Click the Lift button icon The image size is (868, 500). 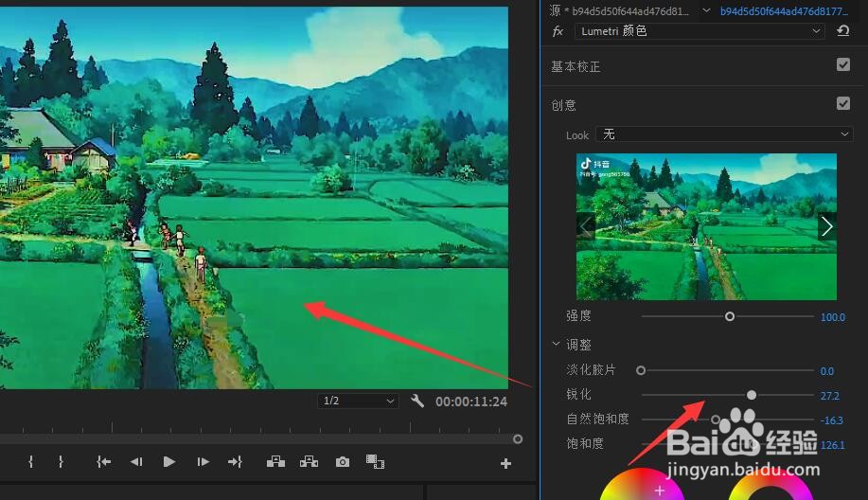[275, 461]
